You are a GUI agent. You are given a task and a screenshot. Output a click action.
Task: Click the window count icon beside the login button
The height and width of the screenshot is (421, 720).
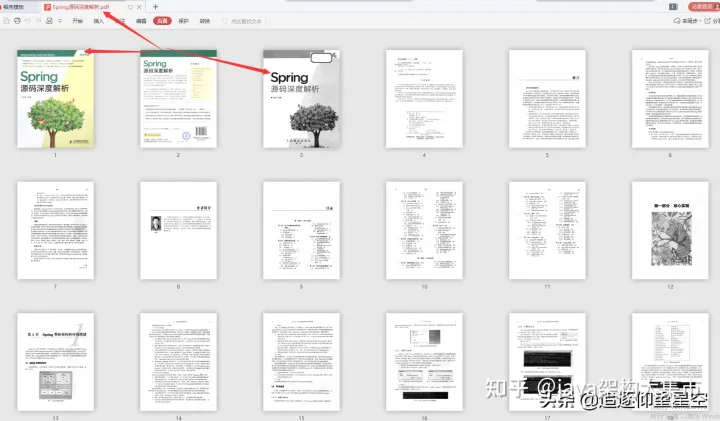pyautogui.click(x=673, y=6)
